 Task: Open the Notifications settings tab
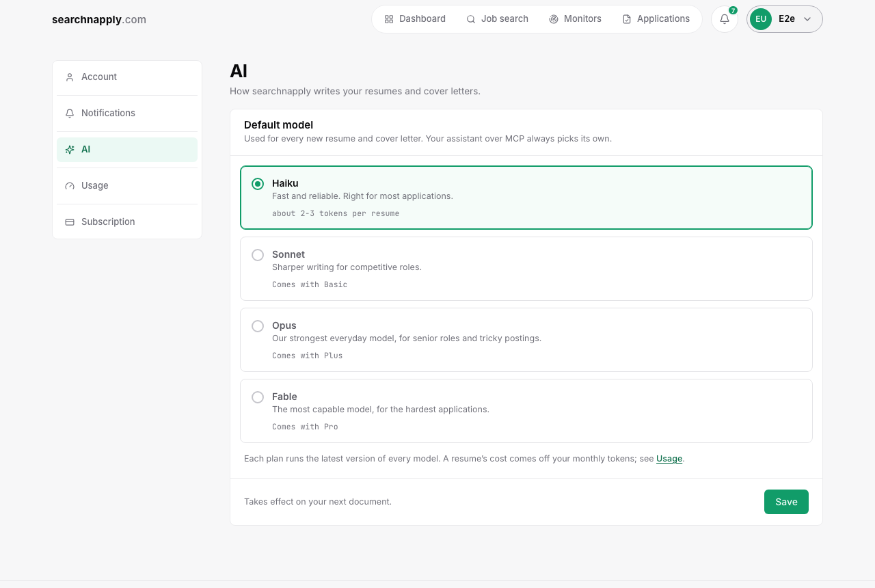click(x=127, y=113)
